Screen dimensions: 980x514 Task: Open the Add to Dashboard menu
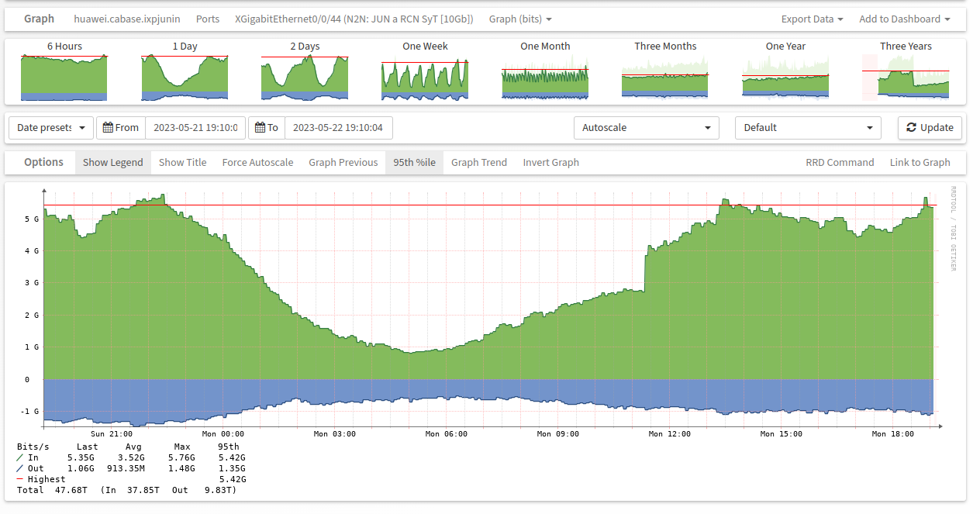[904, 19]
